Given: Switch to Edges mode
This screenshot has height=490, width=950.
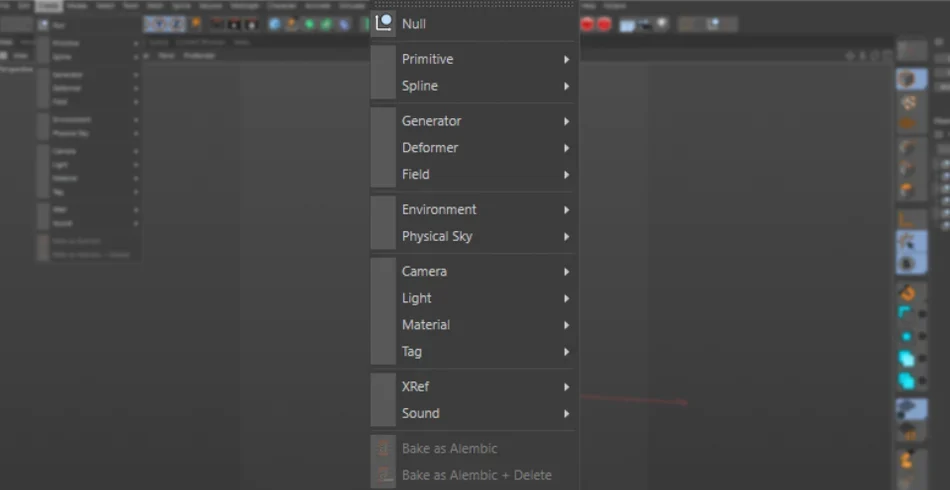Looking at the screenshot, I should 907,170.
